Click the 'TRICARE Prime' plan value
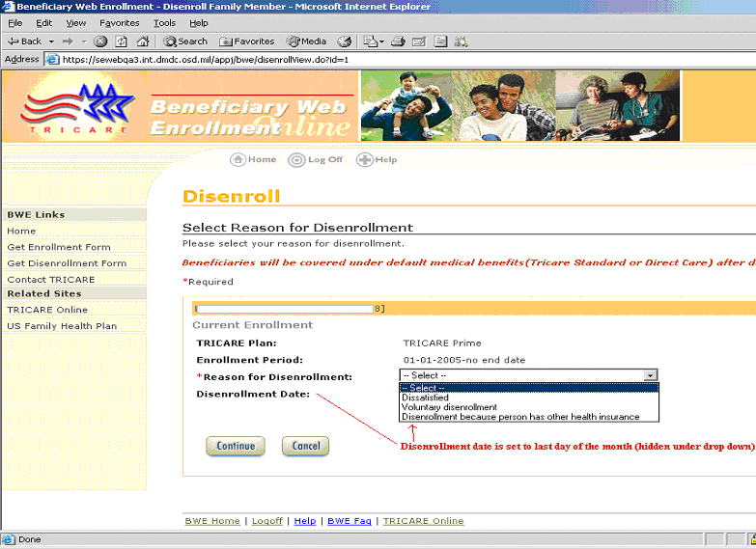The height and width of the screenshot is (549, 756). [x=442, y=343]
